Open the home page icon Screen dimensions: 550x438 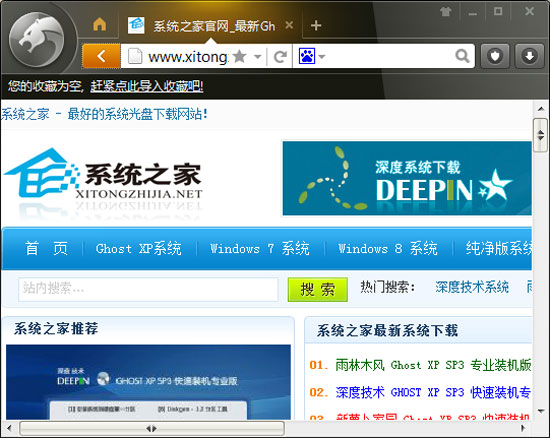coord(100,25)
